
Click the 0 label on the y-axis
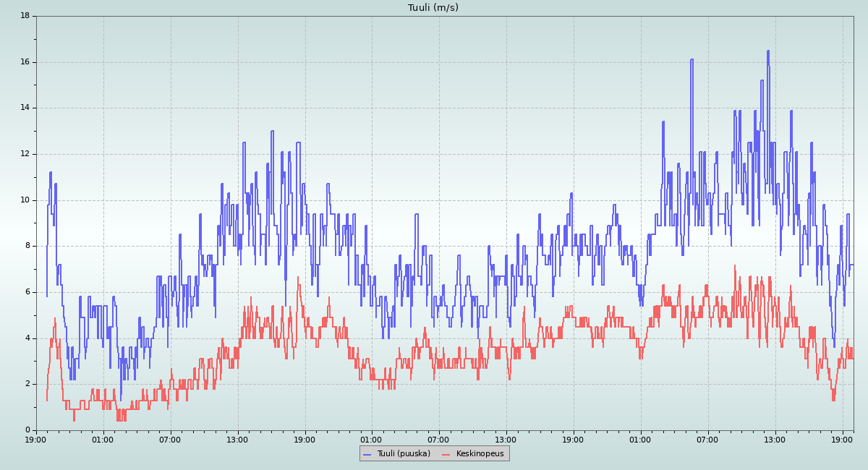point(27,430)
